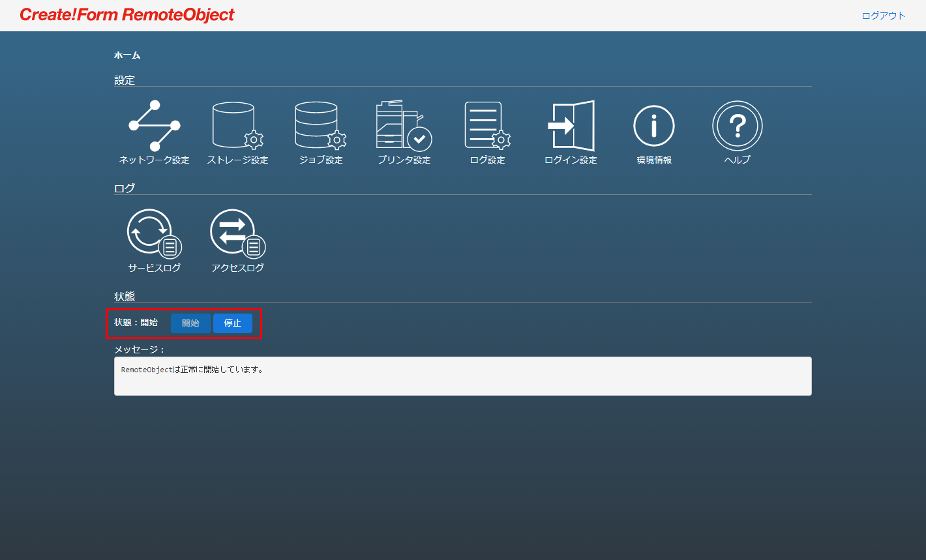Screen dimensions: 926x560
Task: Click the ホーム breadcrumb text
Action: click(127, 55)
